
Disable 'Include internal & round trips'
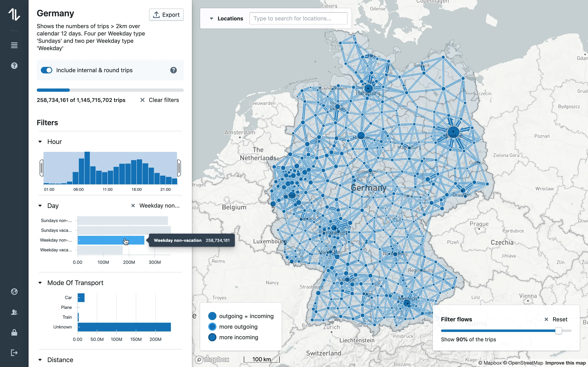coord(47,70)
